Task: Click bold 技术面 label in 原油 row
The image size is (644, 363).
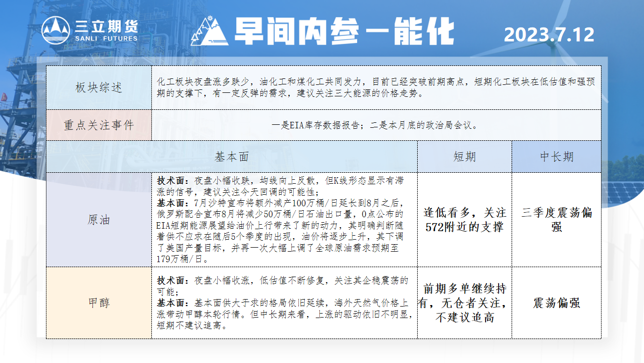Action: tap(172, 181)
